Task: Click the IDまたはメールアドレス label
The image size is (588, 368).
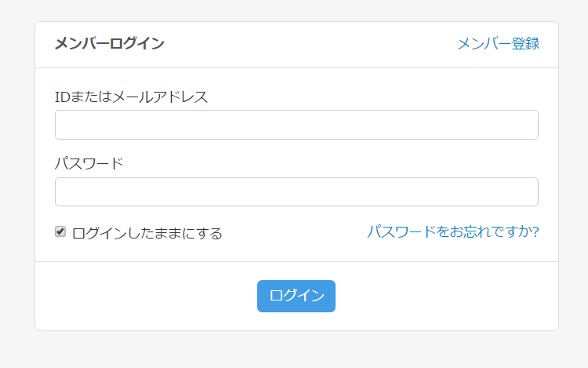Action: (131, 97)
